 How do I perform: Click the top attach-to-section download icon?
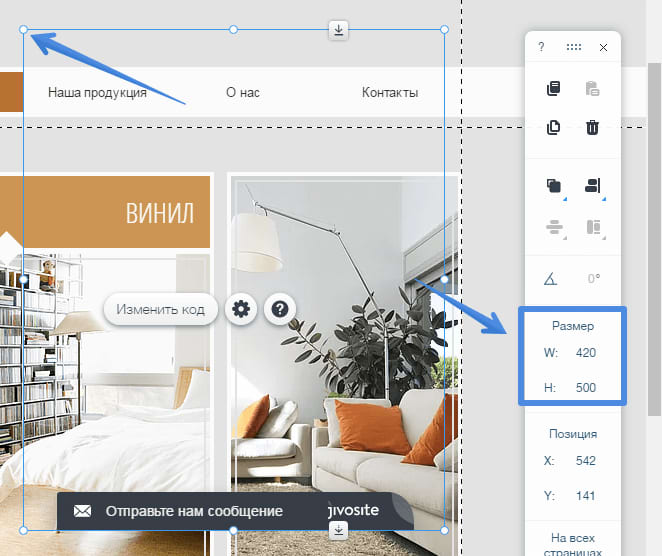(339, 30)
